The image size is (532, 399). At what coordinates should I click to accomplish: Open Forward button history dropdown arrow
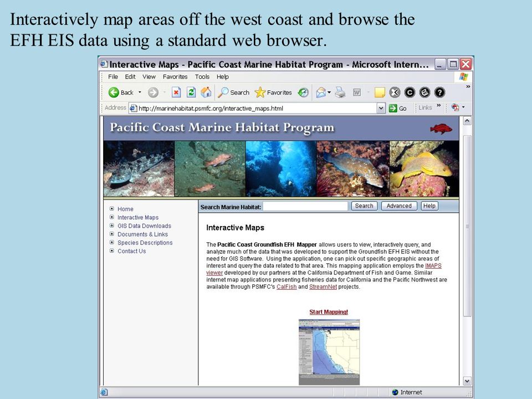165,93
